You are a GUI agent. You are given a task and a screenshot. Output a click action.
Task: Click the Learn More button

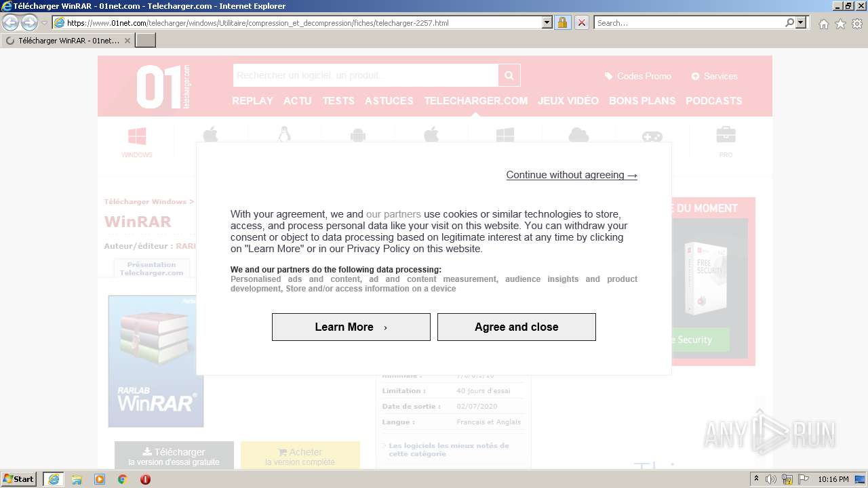pos(351,327)
